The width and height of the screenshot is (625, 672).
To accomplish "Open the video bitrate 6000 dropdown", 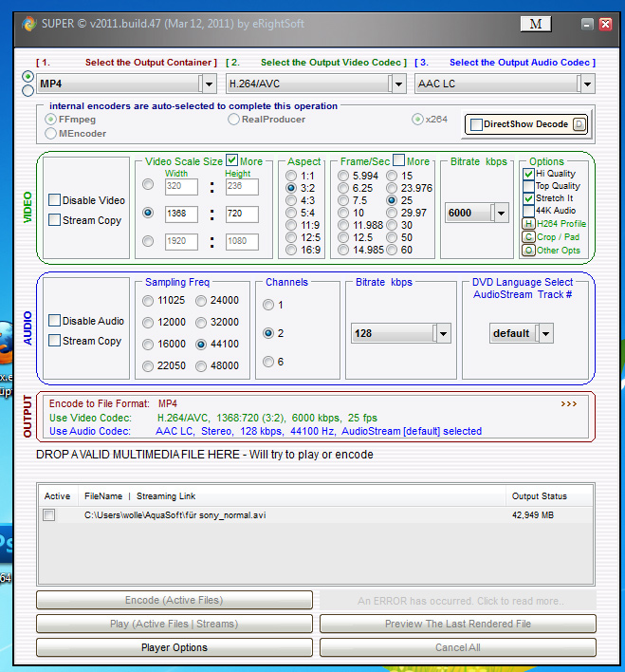I will 501,214.
